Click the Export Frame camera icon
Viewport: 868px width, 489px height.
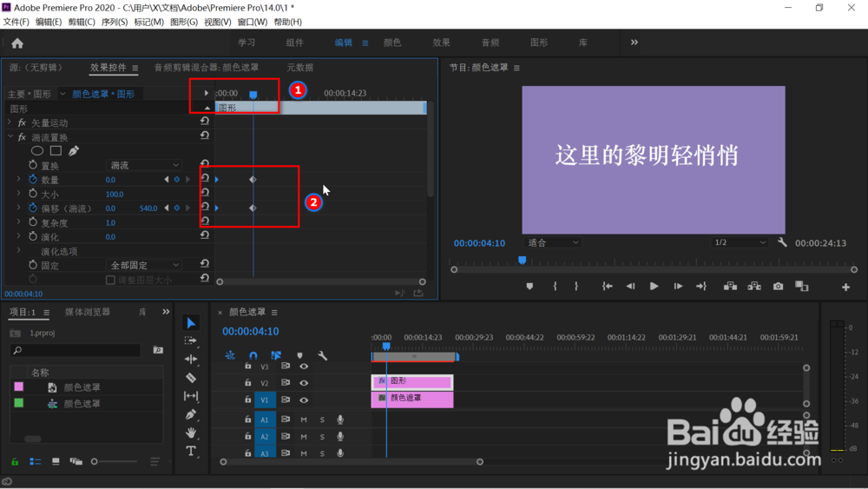pos(779,287)
